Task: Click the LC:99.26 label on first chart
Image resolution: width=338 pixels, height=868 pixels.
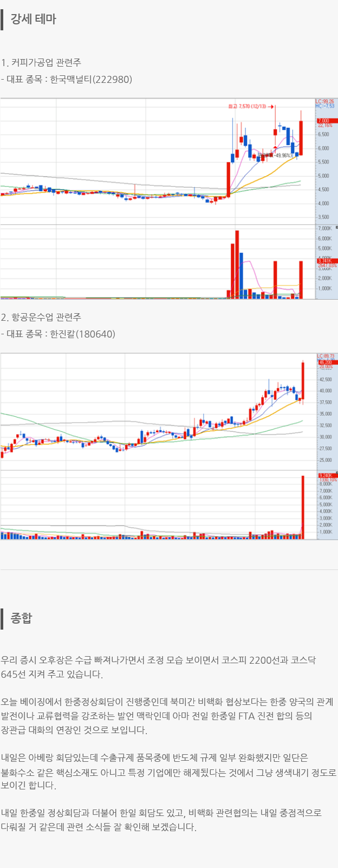Action: click(325, 101)
